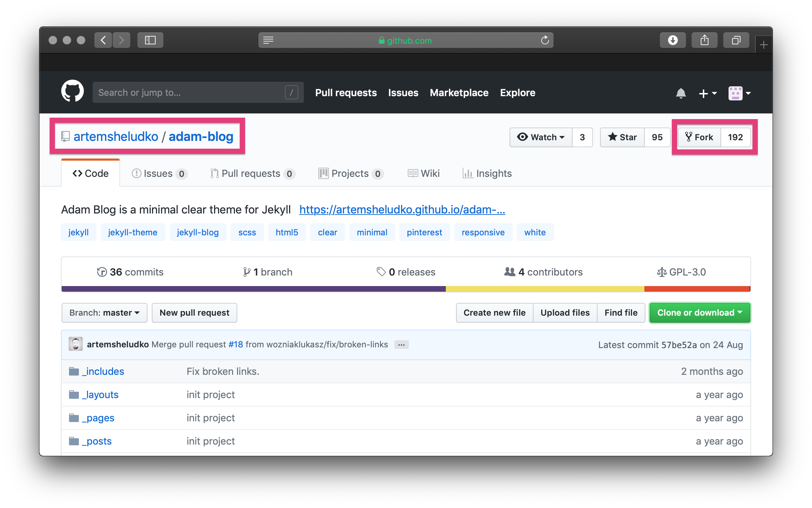
Task: Click the yellow language bar segment
Action: (x=545, y=289)
